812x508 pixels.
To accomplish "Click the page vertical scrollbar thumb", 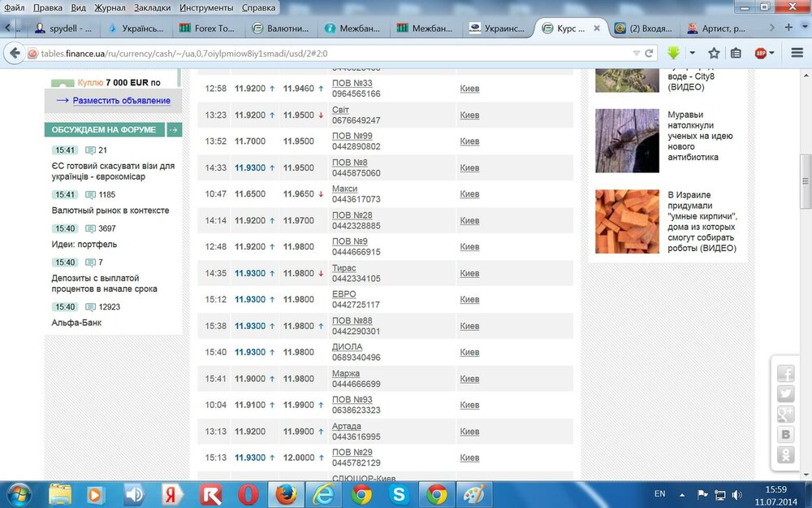I will tap(806, 181).
